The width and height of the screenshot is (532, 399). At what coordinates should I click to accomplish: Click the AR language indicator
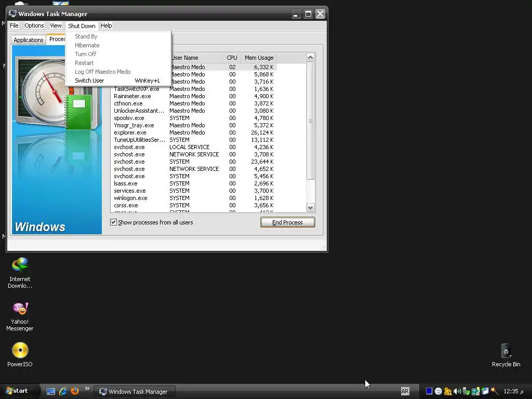coord(405,391)
